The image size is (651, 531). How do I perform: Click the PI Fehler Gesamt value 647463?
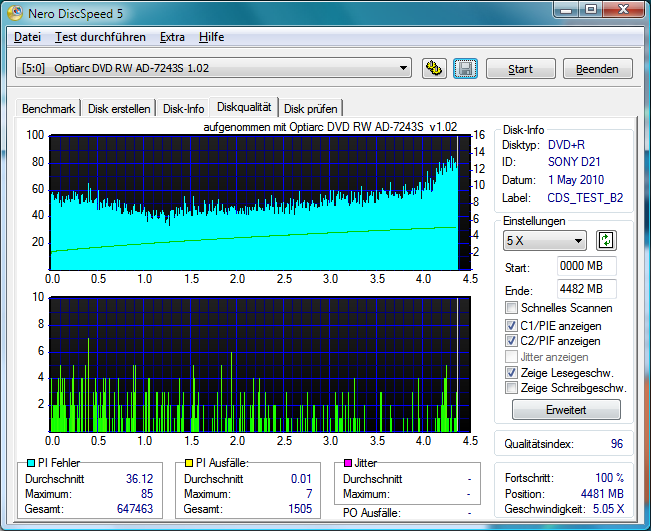click(135, 509)
